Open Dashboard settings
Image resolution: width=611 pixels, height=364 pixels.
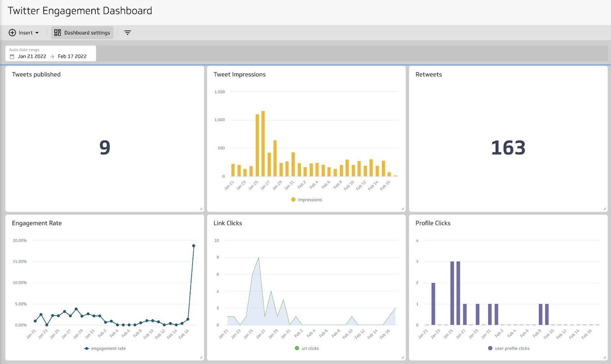point(82,33)
